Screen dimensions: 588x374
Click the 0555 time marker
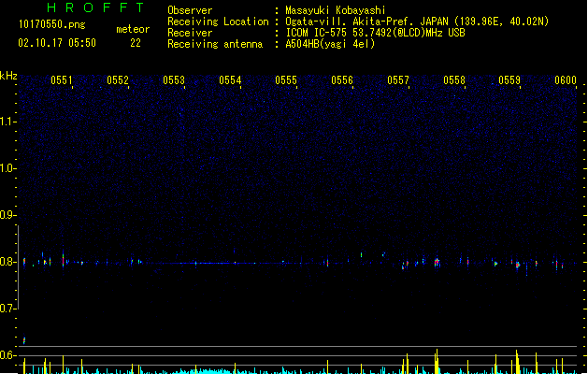[286, 80]
